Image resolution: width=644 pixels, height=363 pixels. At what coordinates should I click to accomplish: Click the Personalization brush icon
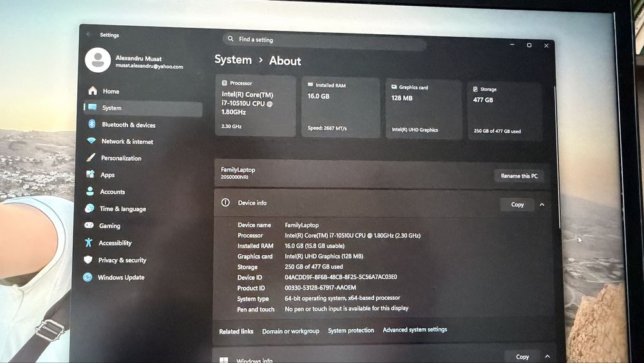click(x=91, y=157)
